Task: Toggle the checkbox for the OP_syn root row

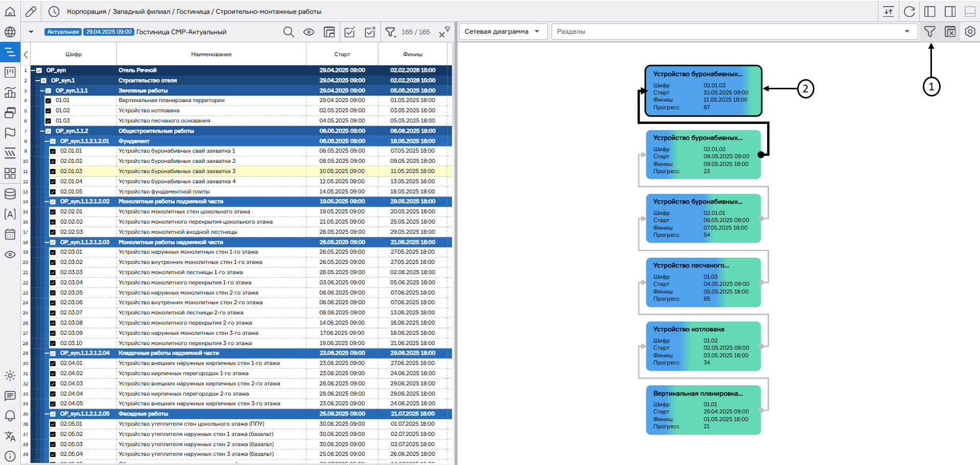Action: pyautogui.click(x=39, y=70)
